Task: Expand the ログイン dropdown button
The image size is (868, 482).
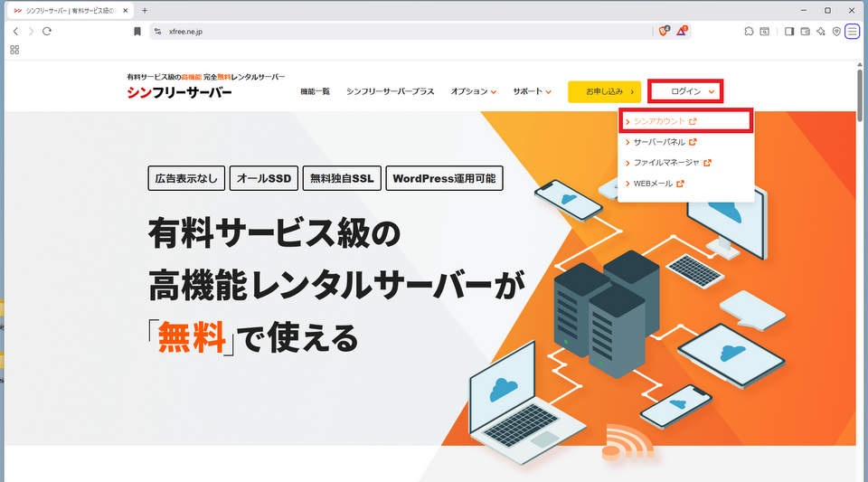Action: point(691,91)
